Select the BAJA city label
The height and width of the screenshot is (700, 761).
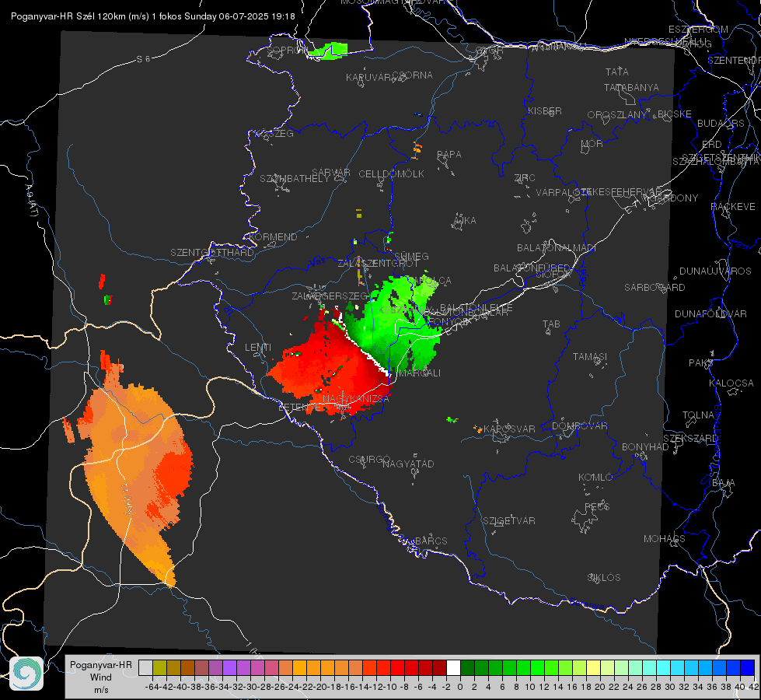(724, 483)
